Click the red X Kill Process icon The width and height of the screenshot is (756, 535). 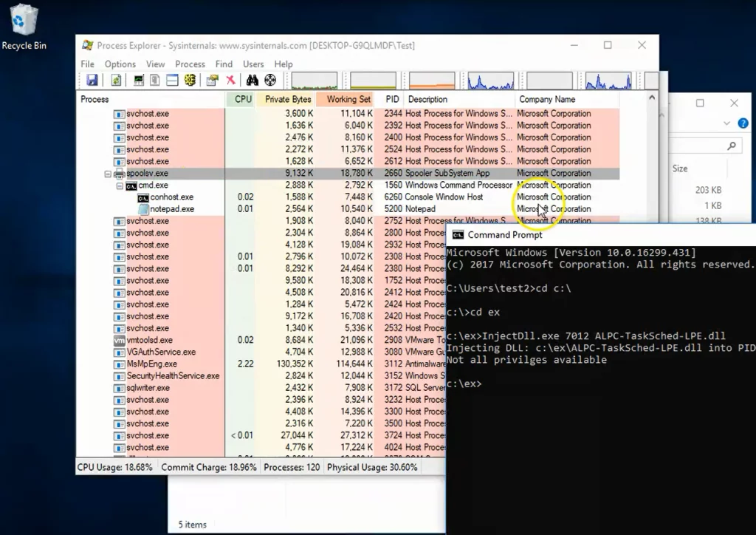tap(230, 80)
